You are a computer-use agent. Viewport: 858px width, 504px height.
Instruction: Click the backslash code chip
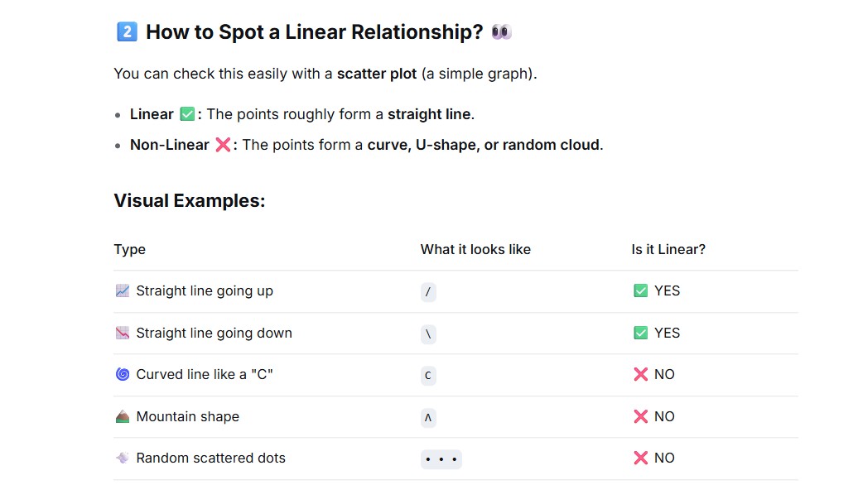pos(428,334)
